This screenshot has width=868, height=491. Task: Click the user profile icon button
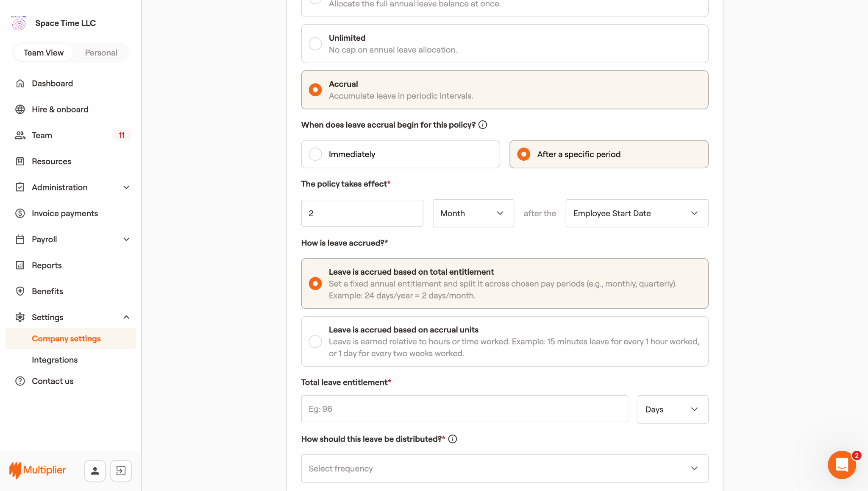pyautogui.click(x=95, y=471)
